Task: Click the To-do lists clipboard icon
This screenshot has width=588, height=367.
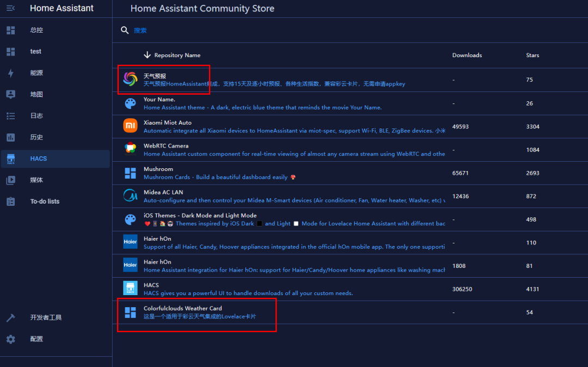Action: tap(10, 201)
